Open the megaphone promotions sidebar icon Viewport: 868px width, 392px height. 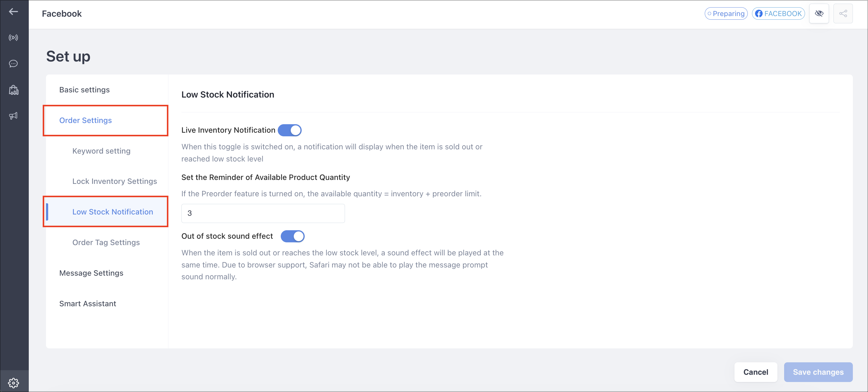click(x=14, y=116)
